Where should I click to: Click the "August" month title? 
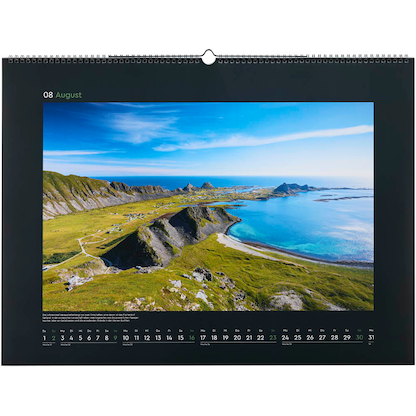[x=69, y=95]
